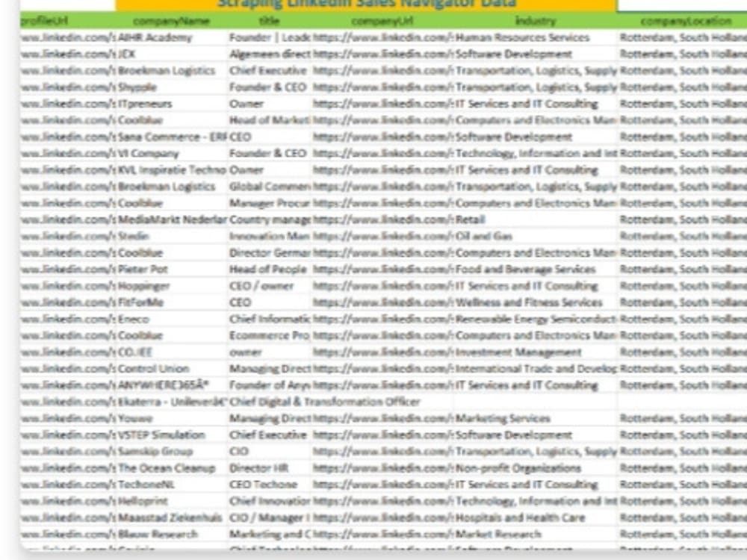Select the Retail industry cell

(536, 220)
